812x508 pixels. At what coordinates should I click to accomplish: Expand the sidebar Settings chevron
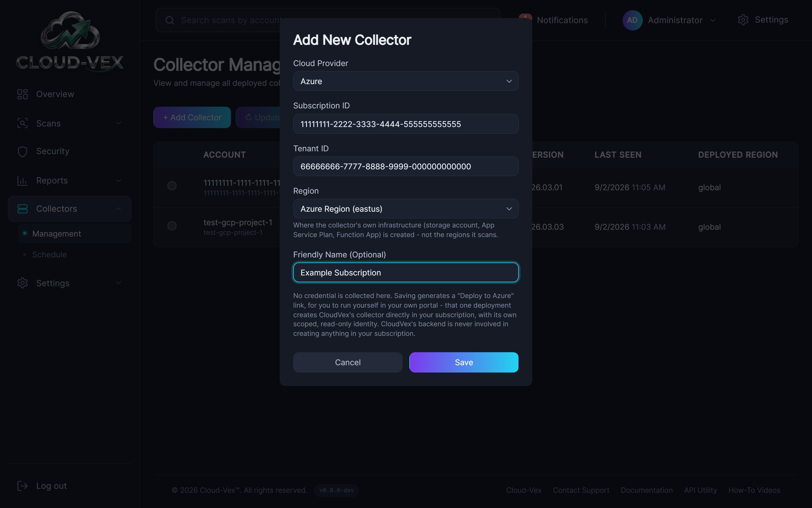click(x=118, y=283)
